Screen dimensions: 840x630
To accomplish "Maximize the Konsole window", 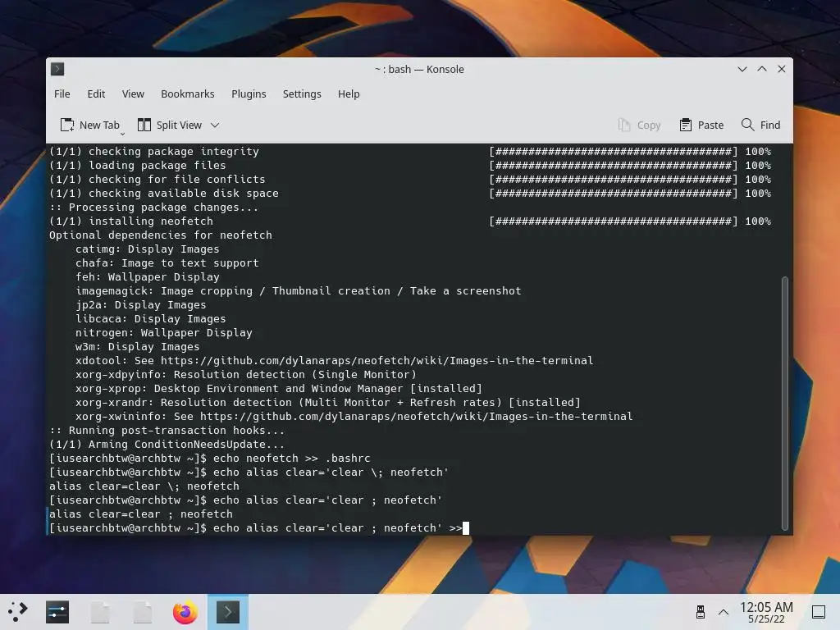I will tap(762, 69).
